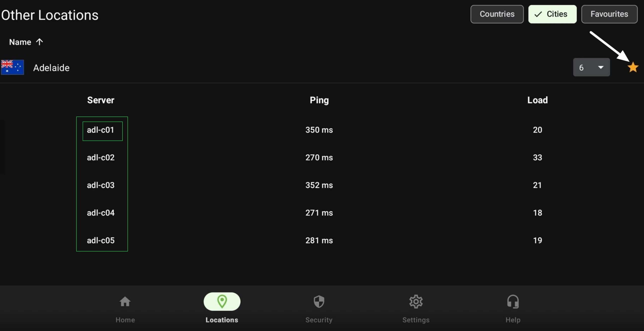Reverse sort using Name arrow icon

point(39,42)
